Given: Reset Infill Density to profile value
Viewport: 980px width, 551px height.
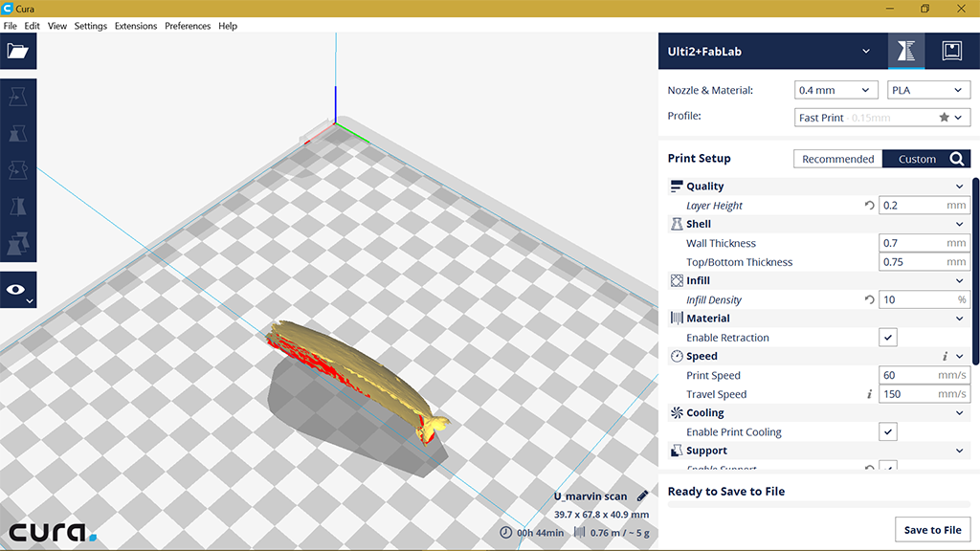Looking at the screenshot, I should (x=869, y=299).
